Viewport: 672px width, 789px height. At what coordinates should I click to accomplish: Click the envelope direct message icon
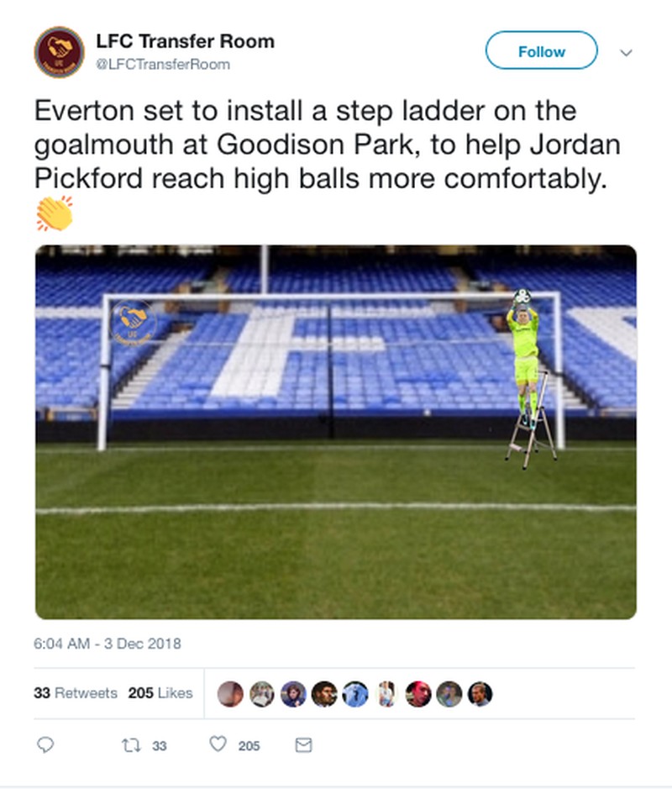pos(304,744)
